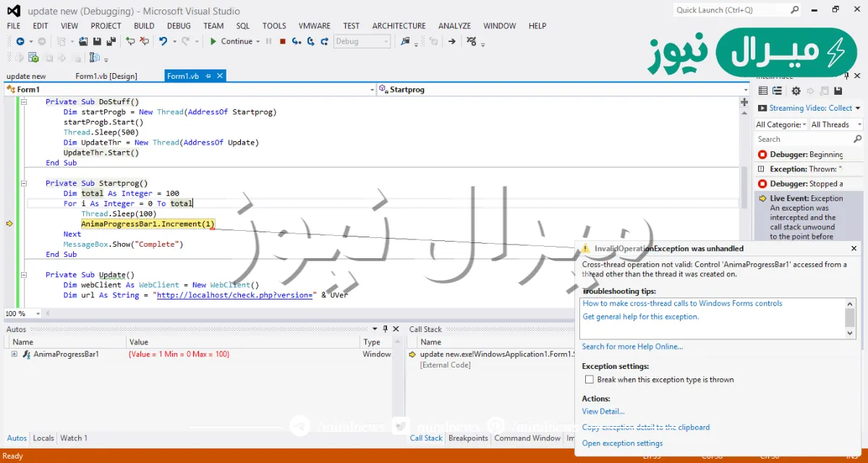Click the IntelliTrace Search input field
The image size is (868, 463).
click(803, 139)
